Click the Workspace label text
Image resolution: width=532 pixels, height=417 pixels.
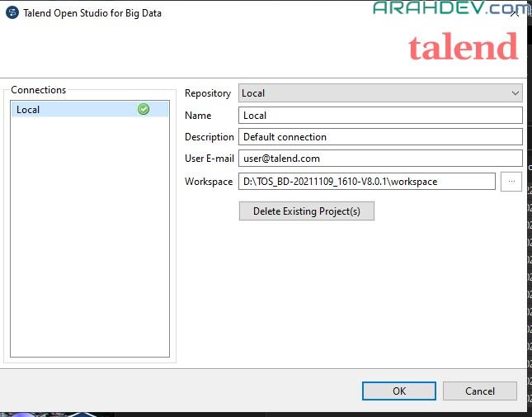coord(209,182)
